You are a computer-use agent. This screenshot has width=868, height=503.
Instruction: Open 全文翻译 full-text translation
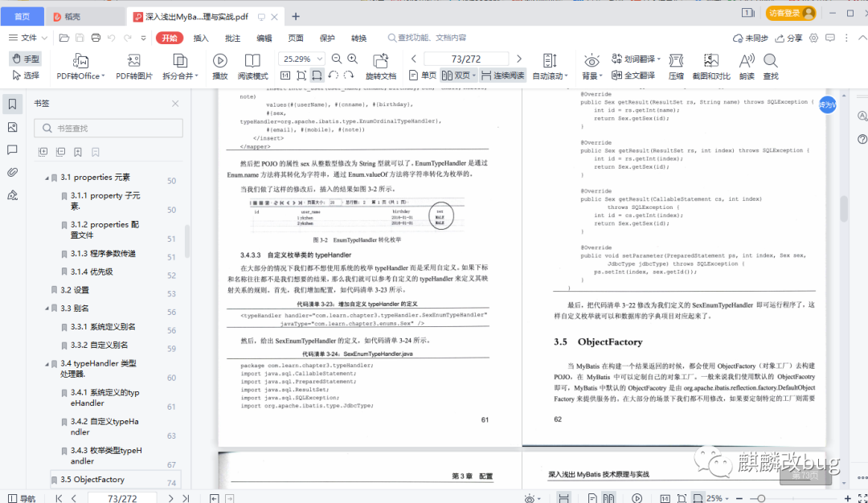click(633, 76)
